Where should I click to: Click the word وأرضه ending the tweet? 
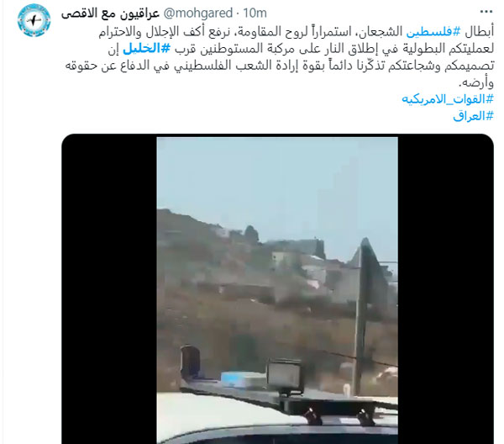(x=476, y=83)
